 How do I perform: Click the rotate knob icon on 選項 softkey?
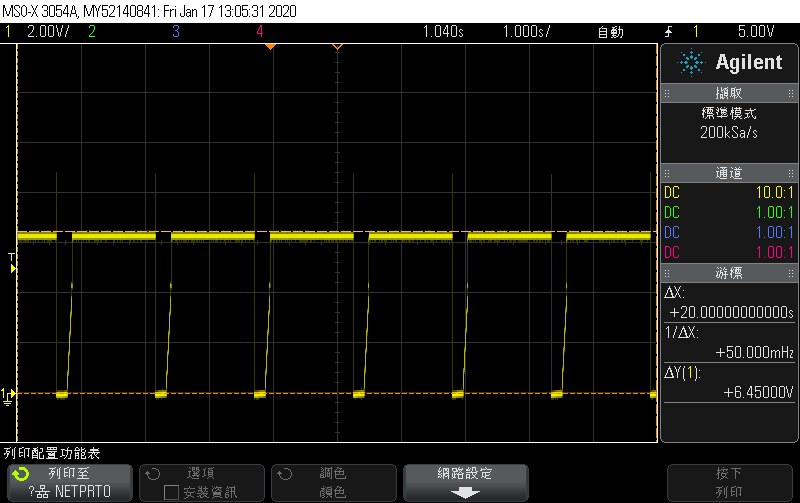click(153, 474)
